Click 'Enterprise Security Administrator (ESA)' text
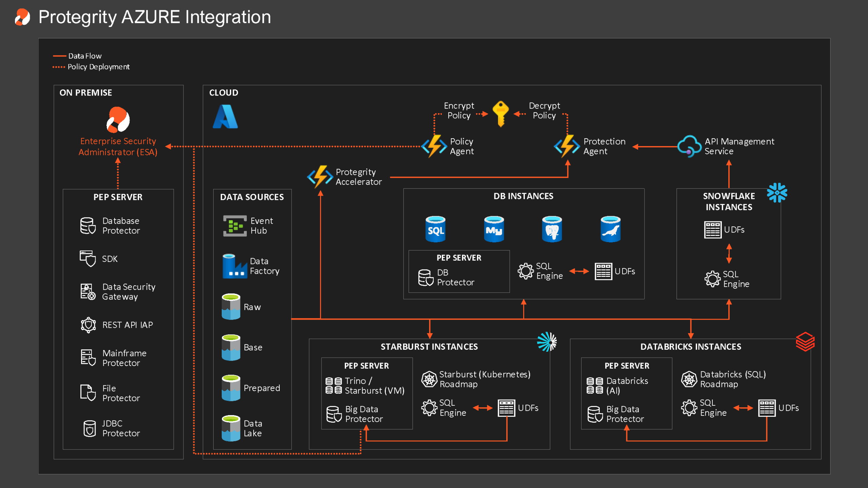The height and width of the screenshot is (488, 868). tap(118, 146)
